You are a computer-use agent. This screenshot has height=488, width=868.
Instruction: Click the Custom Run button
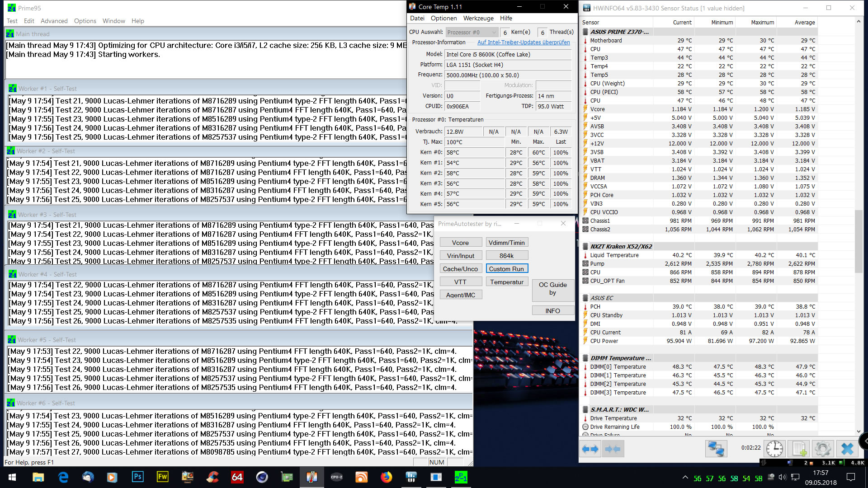(x=506, y=268)
